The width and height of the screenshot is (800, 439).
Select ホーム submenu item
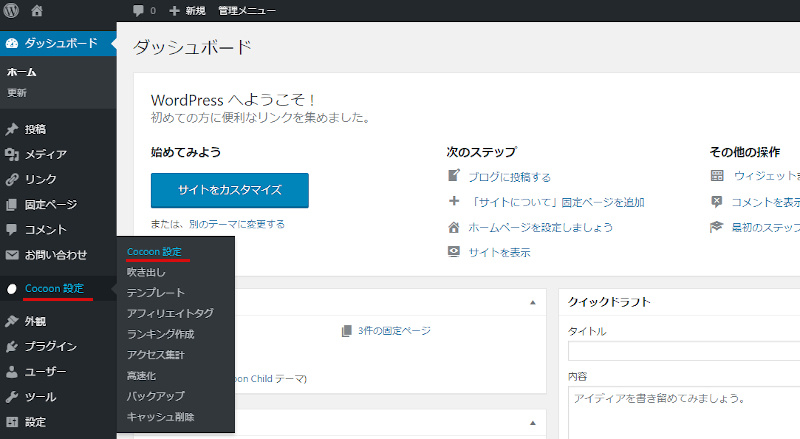21,72
